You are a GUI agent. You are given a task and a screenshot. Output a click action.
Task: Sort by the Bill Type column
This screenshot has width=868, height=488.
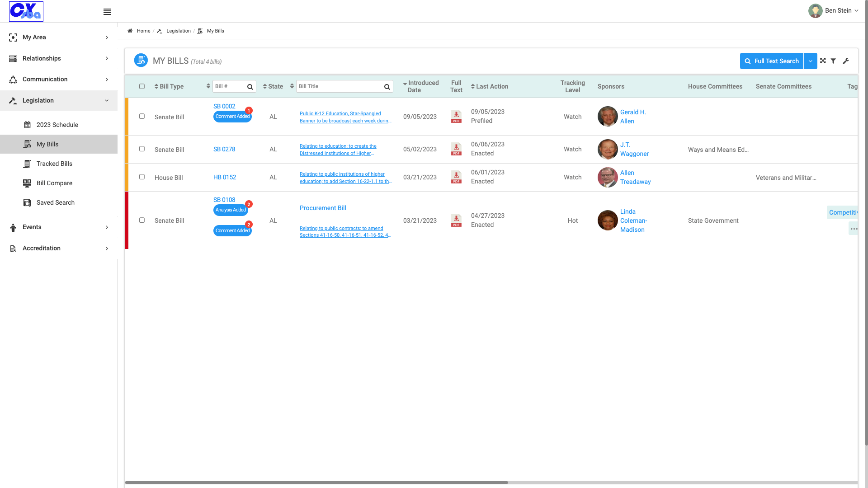[x=169, y=86]
